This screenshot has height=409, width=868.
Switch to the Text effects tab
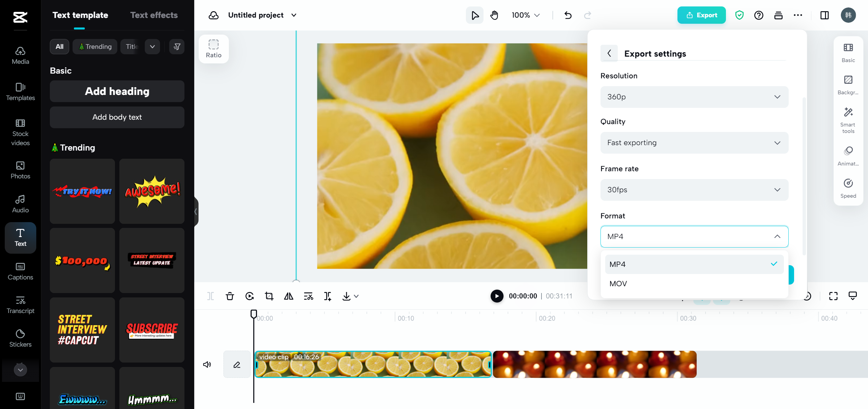tap(154, 15)
